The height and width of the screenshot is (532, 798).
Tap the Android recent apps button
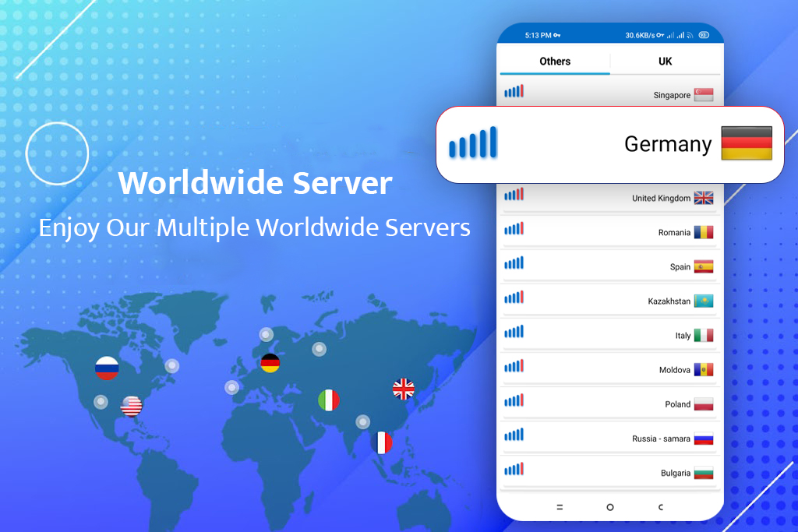(560, 507)
